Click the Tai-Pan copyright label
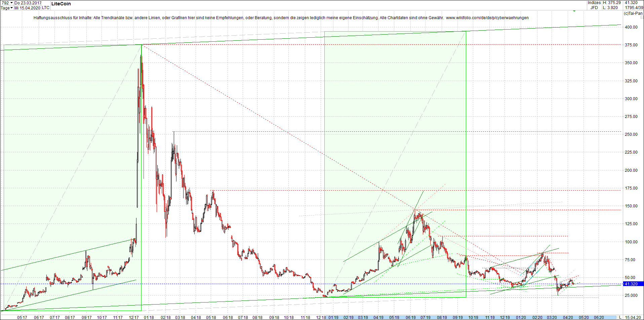644x320 pixels. 633,13
